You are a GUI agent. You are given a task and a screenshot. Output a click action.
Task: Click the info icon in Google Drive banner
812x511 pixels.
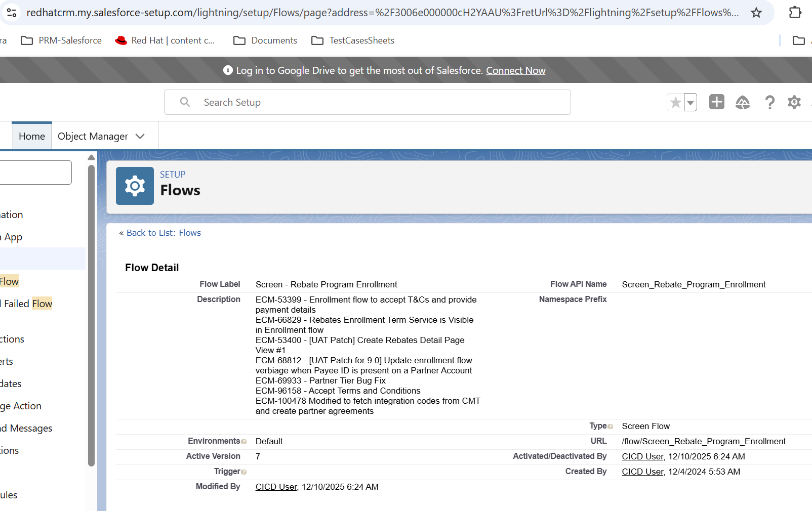[x=228, y=70]
